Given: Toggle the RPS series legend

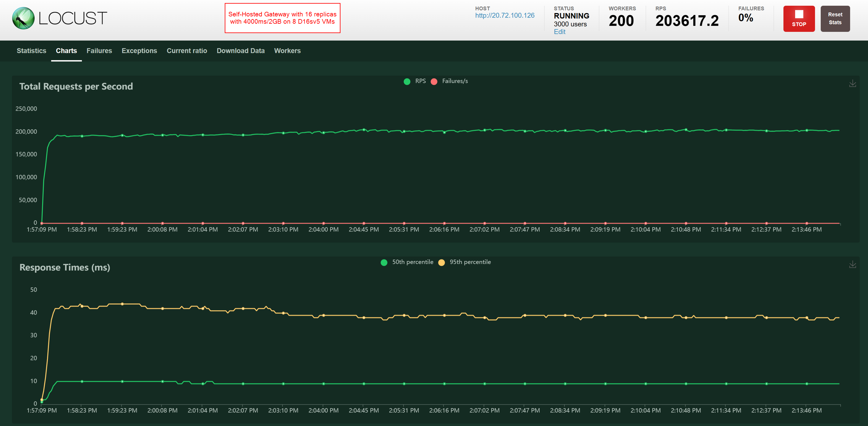Looking at the screenshot, I should [x=420, y=81].
